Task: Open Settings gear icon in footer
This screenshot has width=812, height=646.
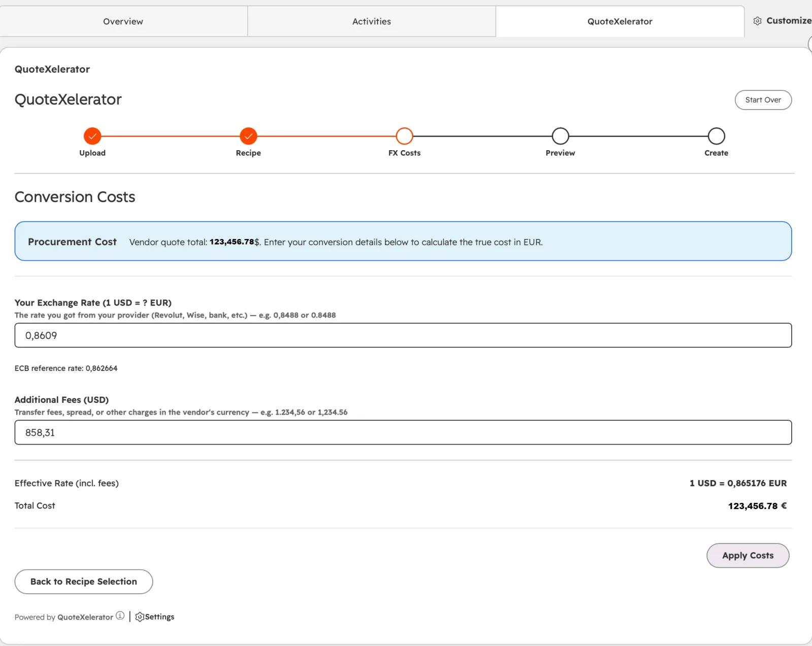Action: [x=140, y=617]
